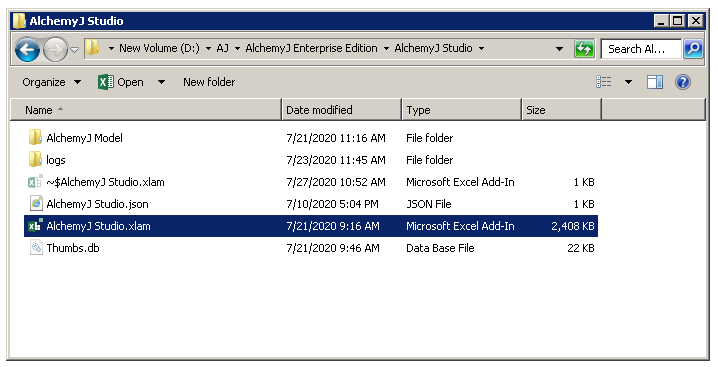Screen dimensions: 718x367
Task: Click the highlighted AlchemyJ Studio.xlam icon
Action: pyautogui.click(x=35, y=225)
